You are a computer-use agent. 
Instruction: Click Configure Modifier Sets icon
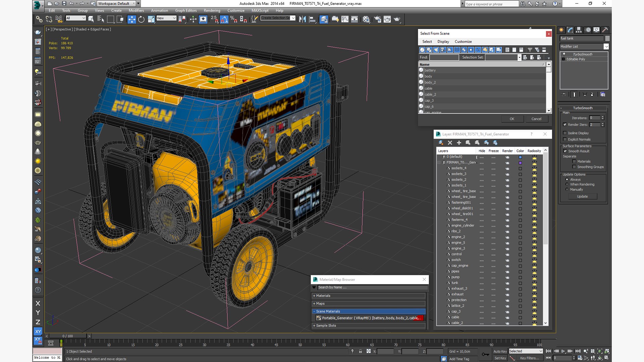click(603, 95)
